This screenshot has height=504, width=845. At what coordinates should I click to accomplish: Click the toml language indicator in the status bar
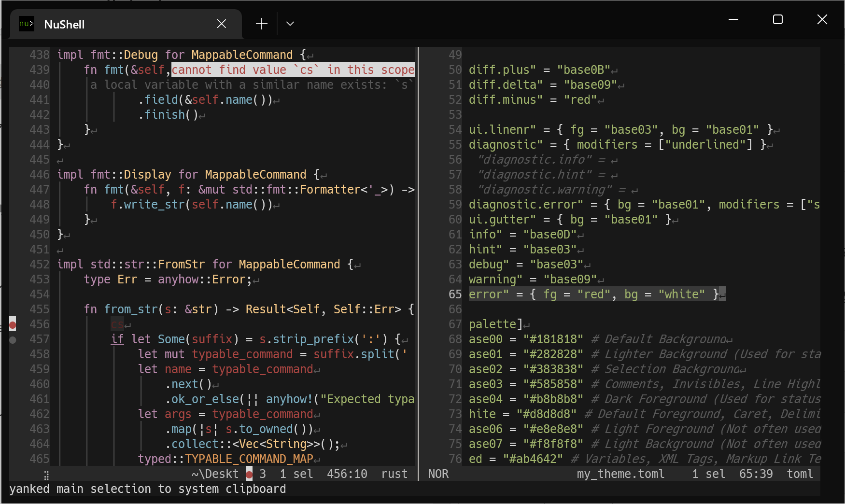click(800, 474)
